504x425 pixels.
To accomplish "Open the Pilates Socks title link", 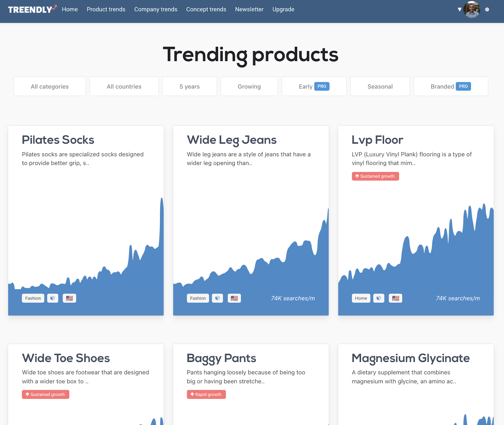I will 58,140.
